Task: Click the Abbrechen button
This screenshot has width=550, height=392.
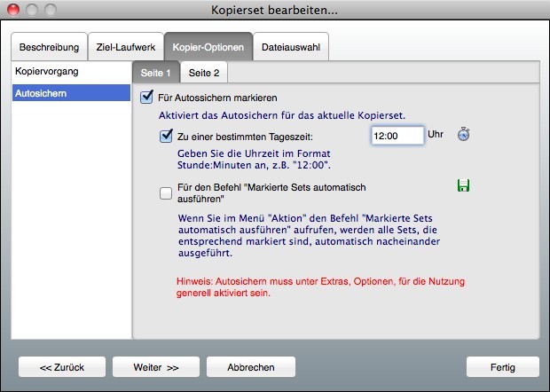Action: tap(251, 366)
